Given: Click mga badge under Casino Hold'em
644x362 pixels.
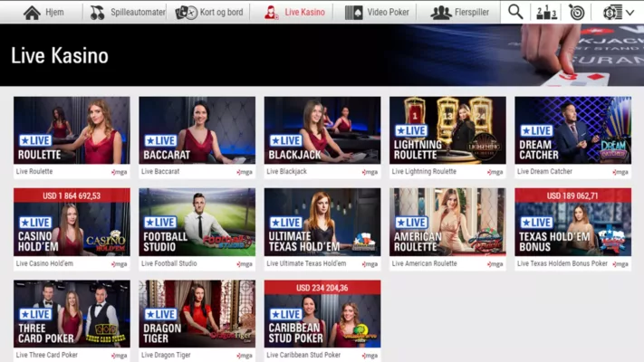Looking at the screenshot, I should [x=119, y=264].
